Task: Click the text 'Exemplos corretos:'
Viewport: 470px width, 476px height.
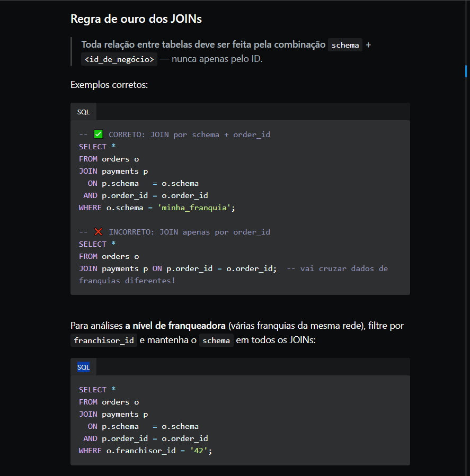Action: pos(109,85)
